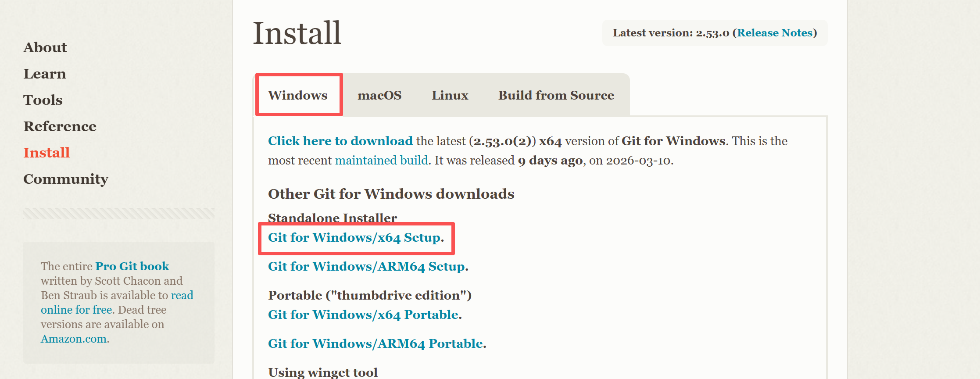This screenshot has width=980, height=379.
Task: Open the Pro Git book link
Action: click(x=132, y=266)
